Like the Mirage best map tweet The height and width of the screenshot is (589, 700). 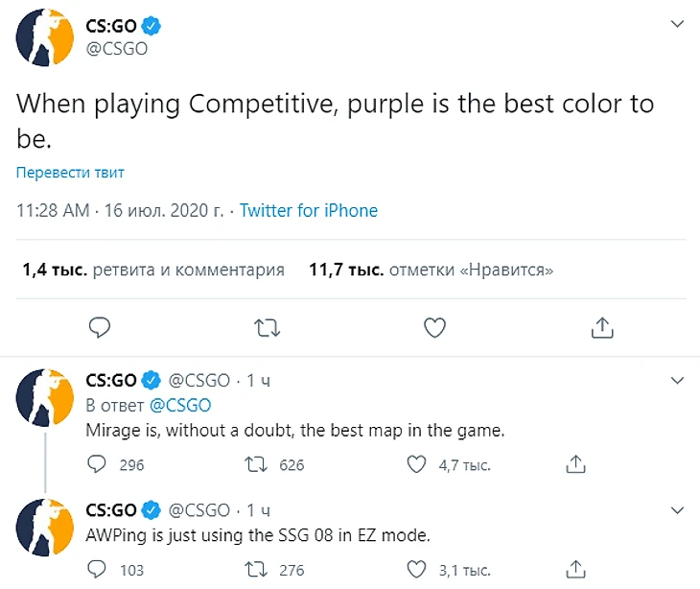(x=417, y=465)
